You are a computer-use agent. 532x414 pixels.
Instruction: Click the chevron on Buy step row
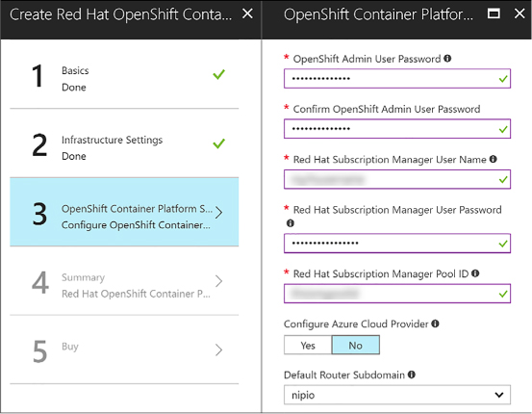[219, 349]
